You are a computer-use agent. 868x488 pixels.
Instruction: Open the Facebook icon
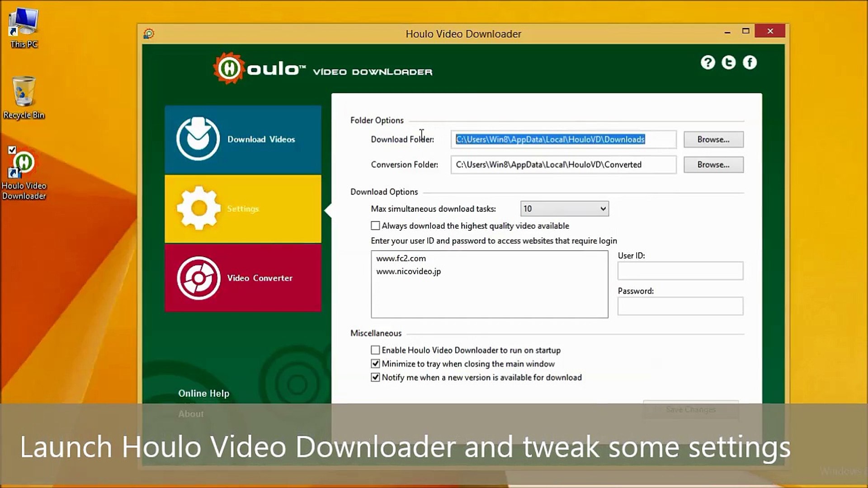750,62
